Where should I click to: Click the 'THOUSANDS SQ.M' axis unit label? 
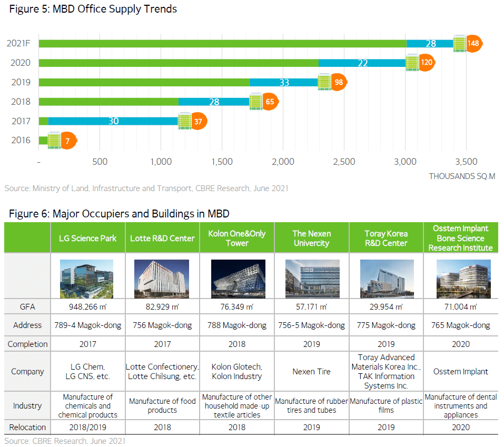pyautogui.click(x=462, y=176)
